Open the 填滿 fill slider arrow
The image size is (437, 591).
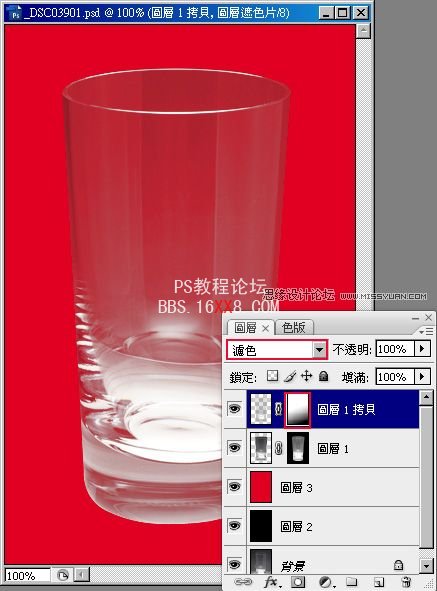[422, 376]
